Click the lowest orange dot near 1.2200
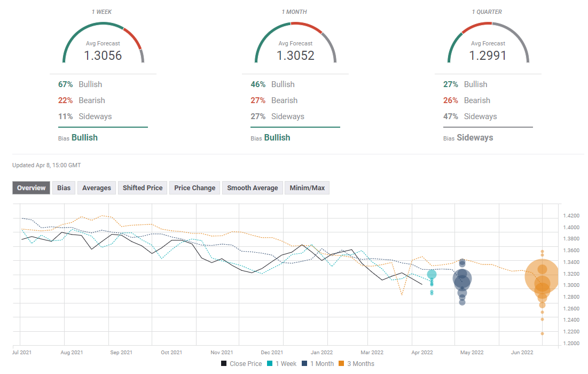The width and height of the screenshot is (588, 374). point(542,333)
